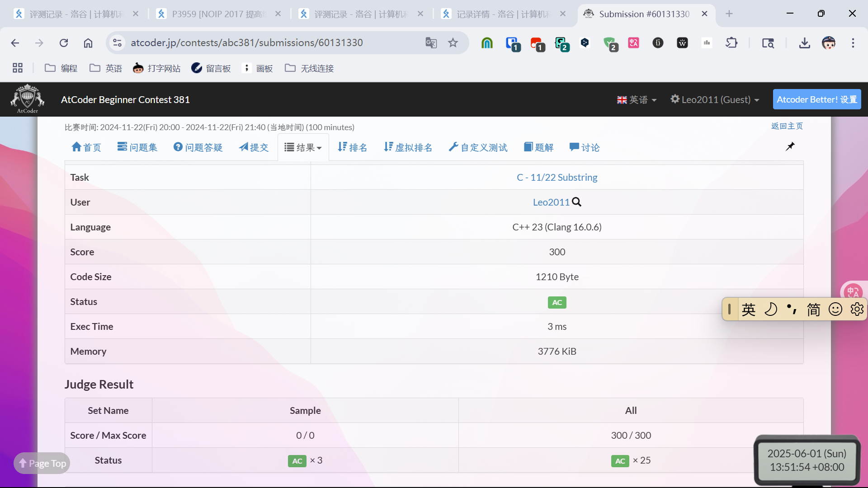
Task: Open the 提交 nav tab
Action: tap(254, 147)
